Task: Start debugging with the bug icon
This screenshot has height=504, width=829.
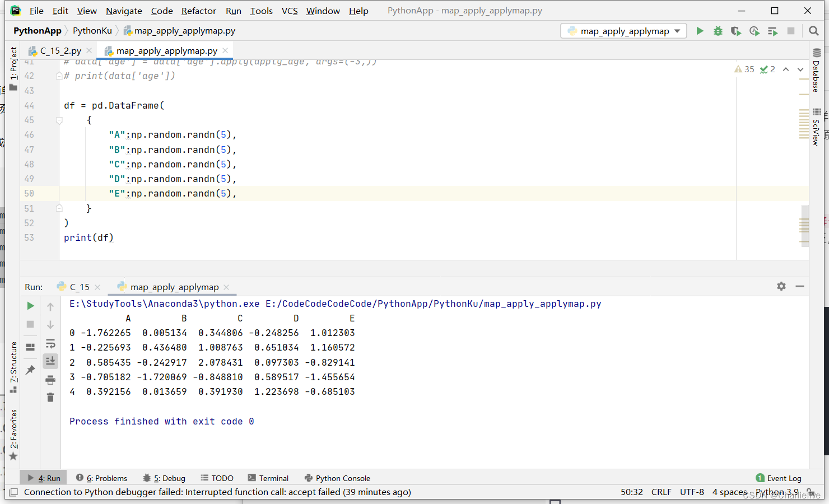Action: [x=718, y=31]
